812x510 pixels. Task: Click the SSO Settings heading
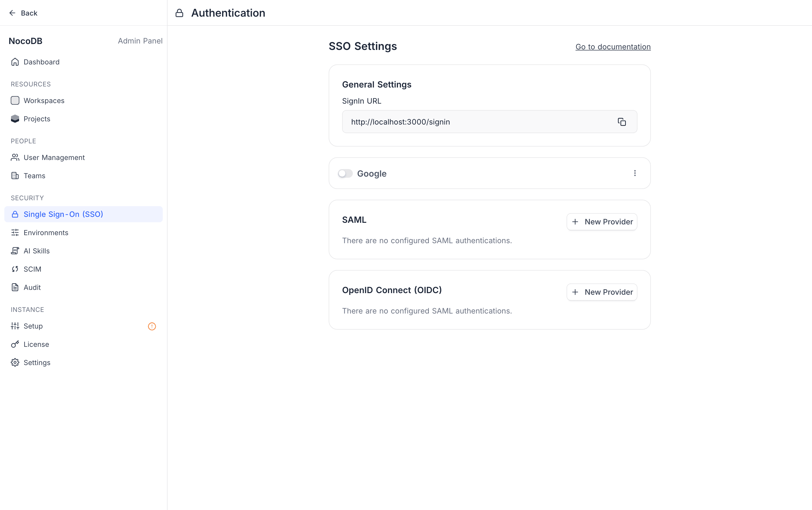point(363,46)
